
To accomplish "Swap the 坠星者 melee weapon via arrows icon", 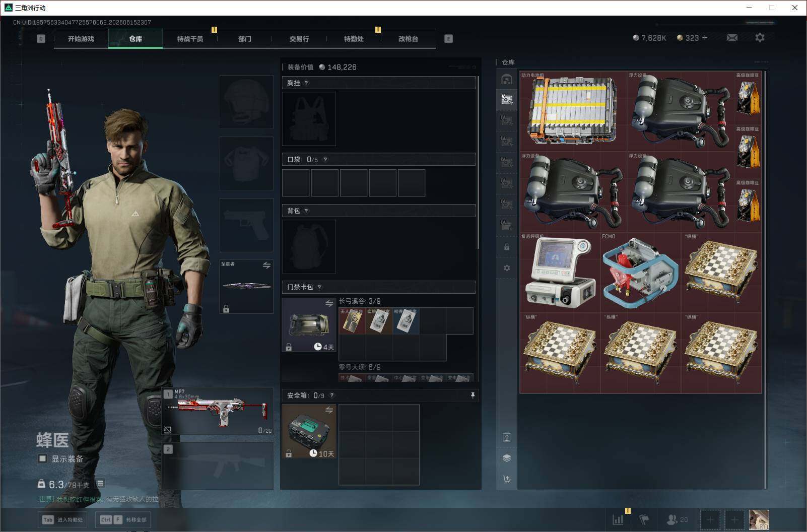I will (266, 265).
